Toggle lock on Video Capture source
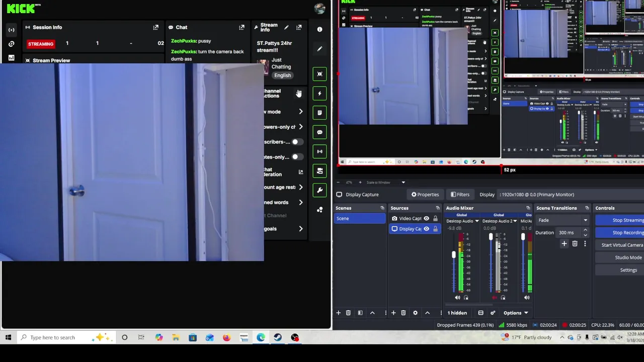This screenshot has height=362, width=644. tap(435, 219)
